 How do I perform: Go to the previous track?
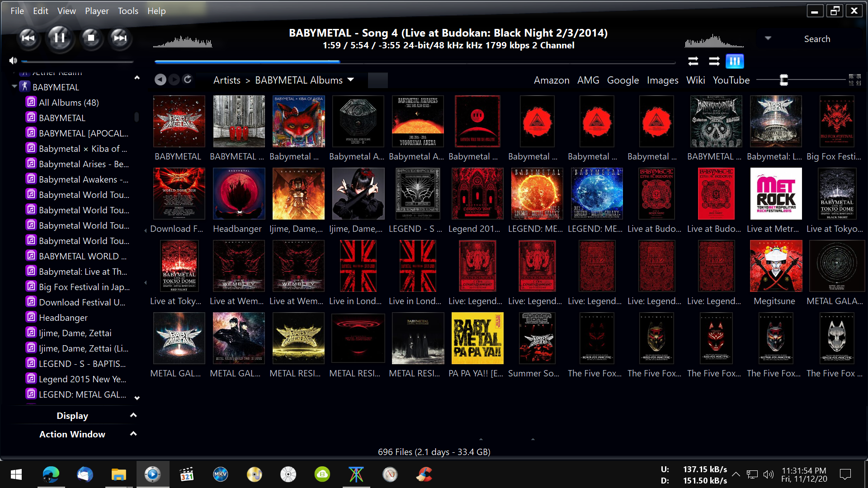[x=28, y=38]
